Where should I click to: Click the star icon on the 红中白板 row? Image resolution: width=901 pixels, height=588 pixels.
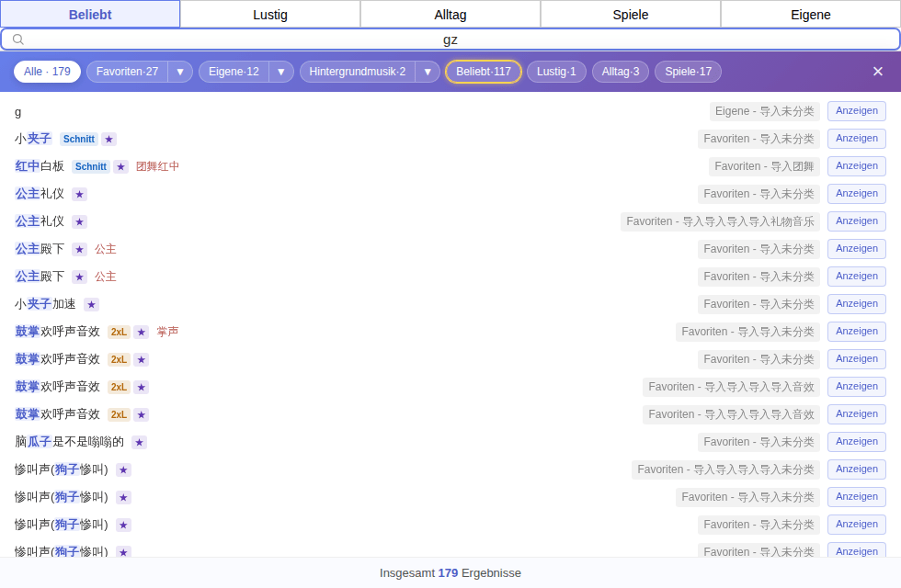tap(120, 166)
